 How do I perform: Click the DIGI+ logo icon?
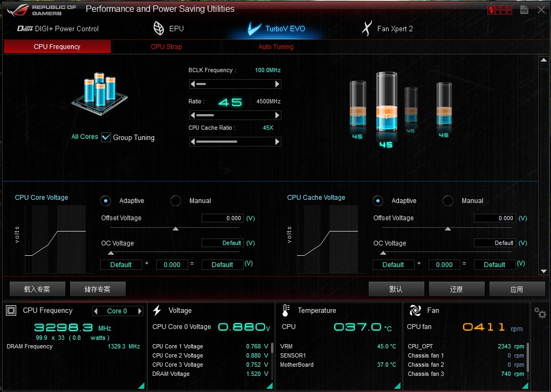tap(25, 29)
